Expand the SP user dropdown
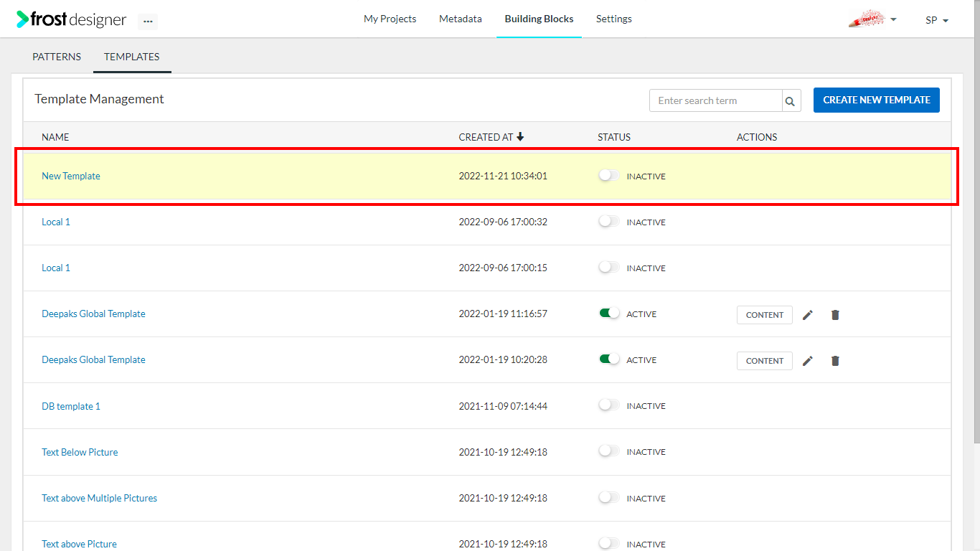The image size is (980, 551). [937, 20]
